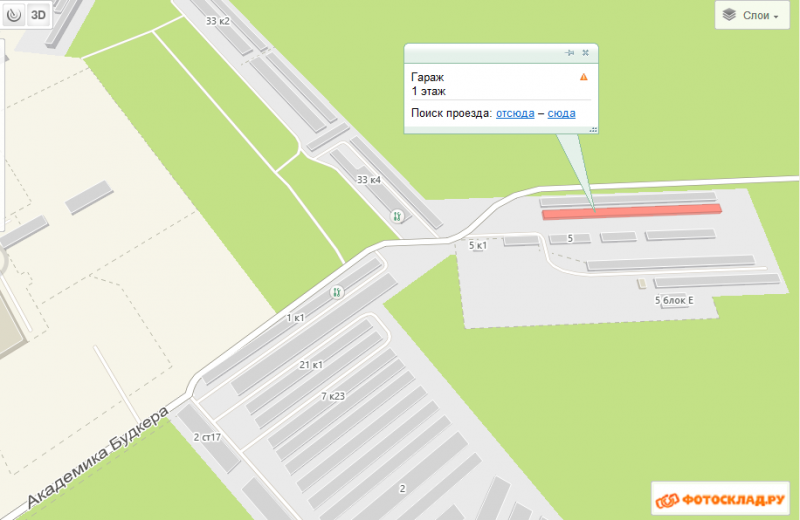Image resolution: width=800 pixels, height=520 pixels.
Task: Pin the Гараж info popup
Action: pyautogui.click(x=569, y=53)
